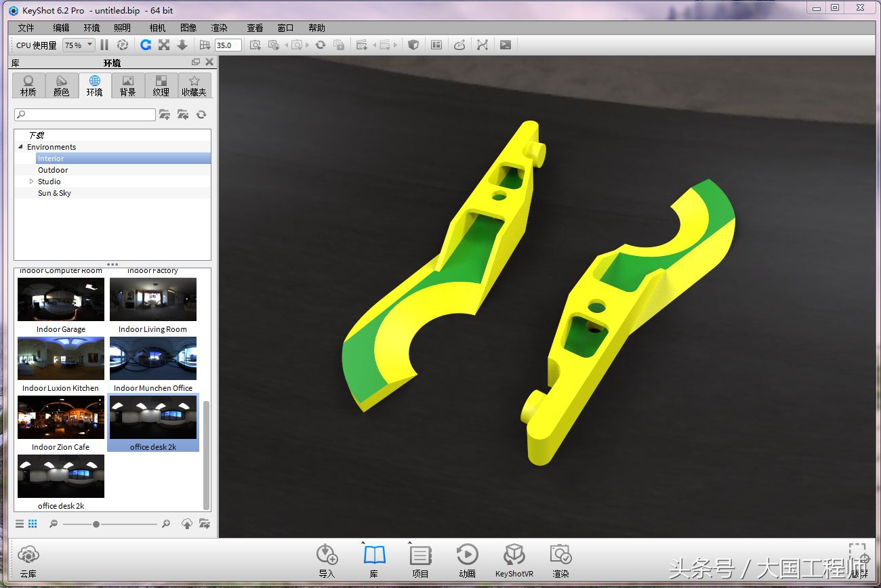881x588 pixels.
Task: Select the 导入 (Import) icon
Action: [x=328, y=555]
